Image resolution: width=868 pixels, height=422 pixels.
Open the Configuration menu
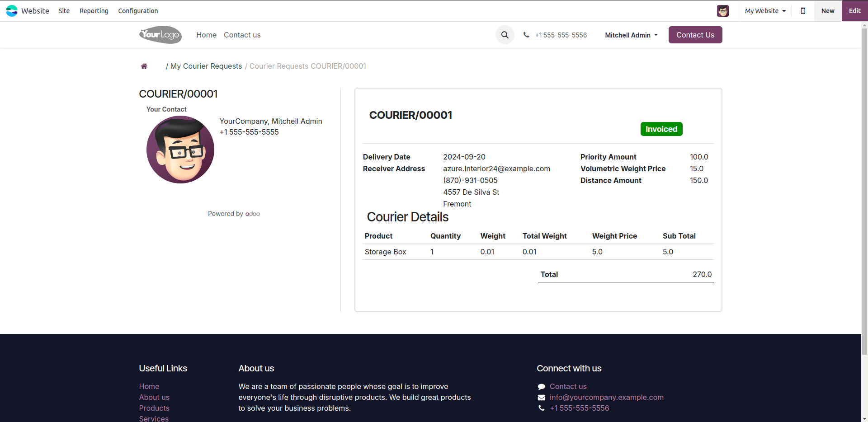[x=138, y=11]
